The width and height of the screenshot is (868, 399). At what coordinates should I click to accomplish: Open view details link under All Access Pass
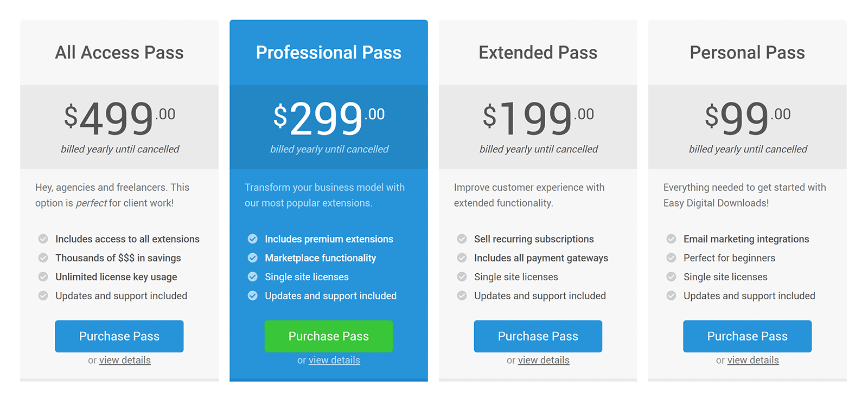(125, 361)
